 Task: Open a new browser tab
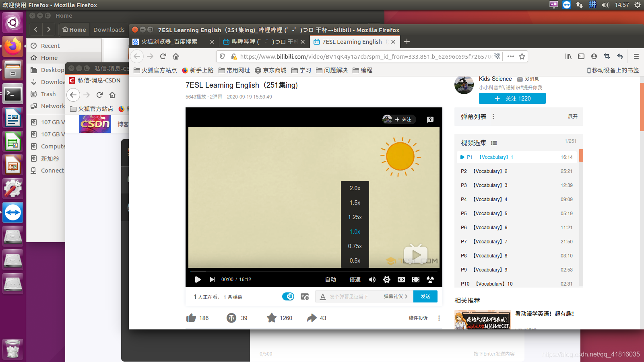(x=407, y=41)
